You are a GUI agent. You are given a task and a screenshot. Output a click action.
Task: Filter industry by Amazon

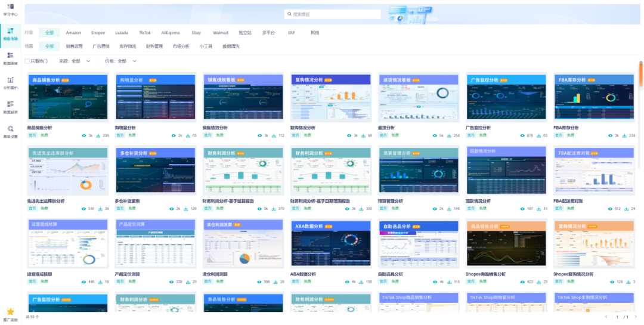tap(73, 33)
